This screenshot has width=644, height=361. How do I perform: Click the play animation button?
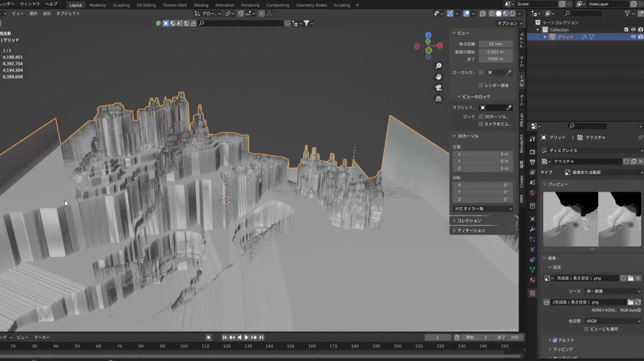(x=247, y=337)
